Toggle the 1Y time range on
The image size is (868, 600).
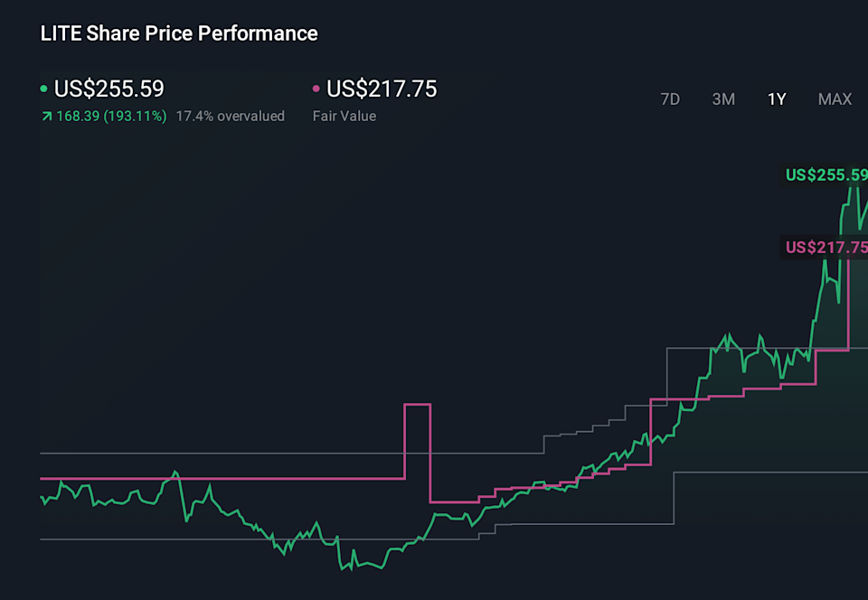(776, 99)
